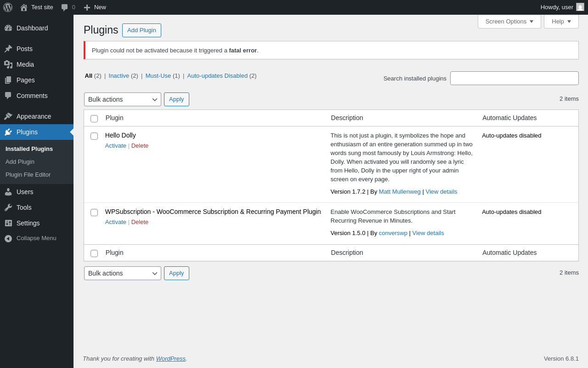Open the Plugin File Editor submenu item
Viewport: 588px width, 368px height.
(28, 175)
